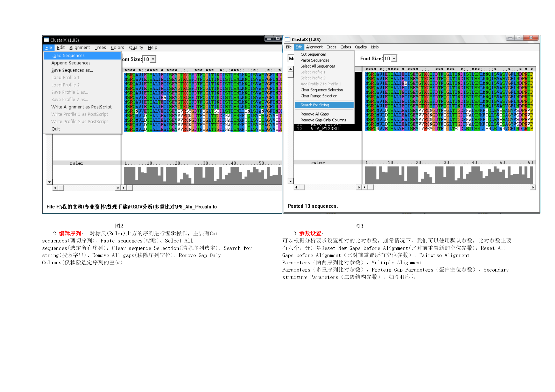Screen dimensions: 555x392
Task: Click the red heading 参数设置
Action: (310, 233)
